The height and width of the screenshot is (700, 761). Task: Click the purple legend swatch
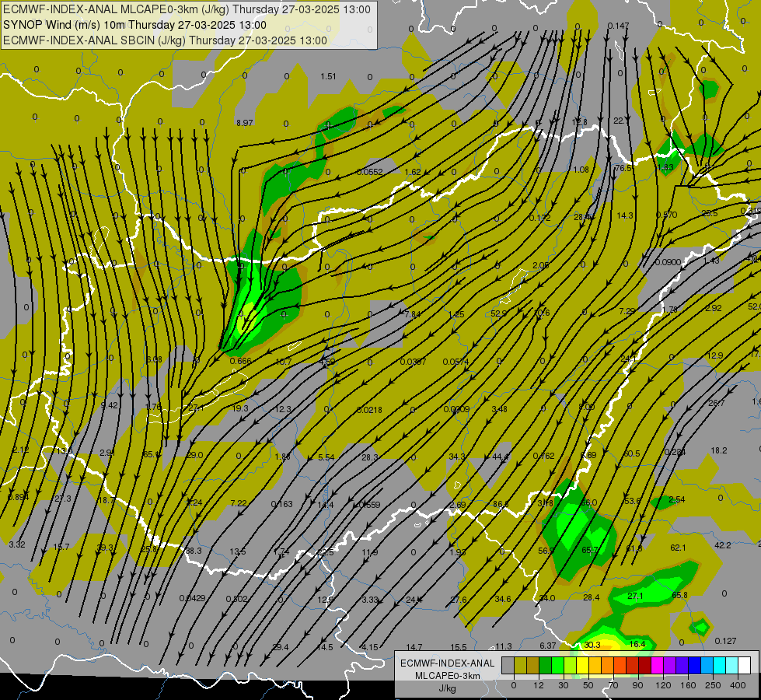(x=670, y=665)
